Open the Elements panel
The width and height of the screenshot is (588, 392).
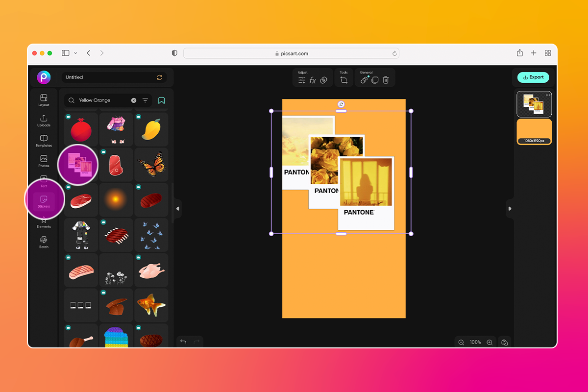[44, 222]
